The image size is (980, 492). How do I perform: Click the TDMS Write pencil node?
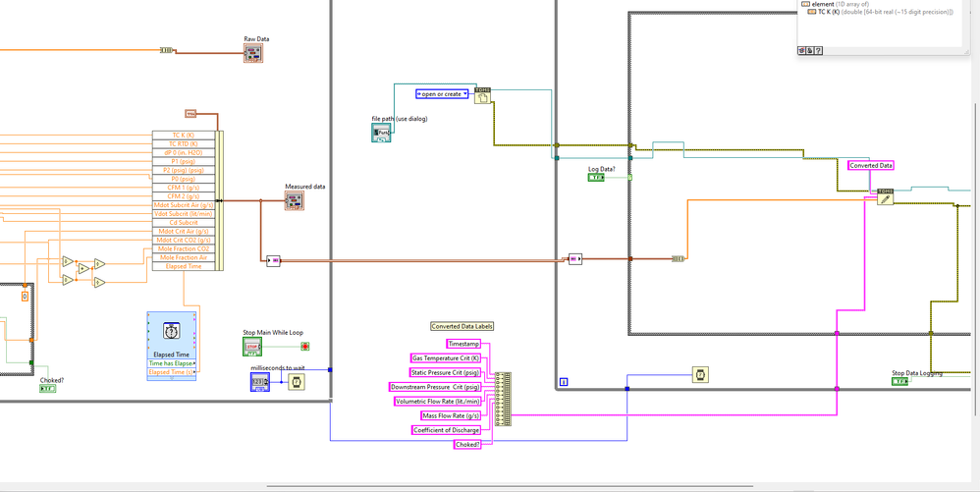click(885, 197)
